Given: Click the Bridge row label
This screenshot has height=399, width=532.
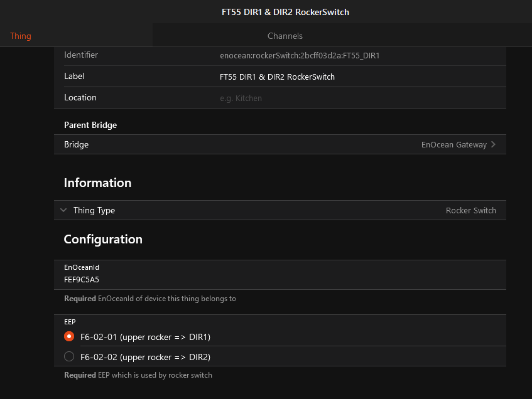Looking at the screenshot, I should 76,144.
